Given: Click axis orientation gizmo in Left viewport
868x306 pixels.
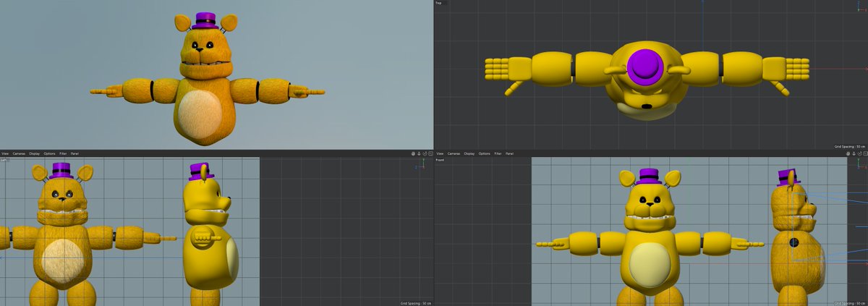Looking at the screenshot, I should pos(421,164).
